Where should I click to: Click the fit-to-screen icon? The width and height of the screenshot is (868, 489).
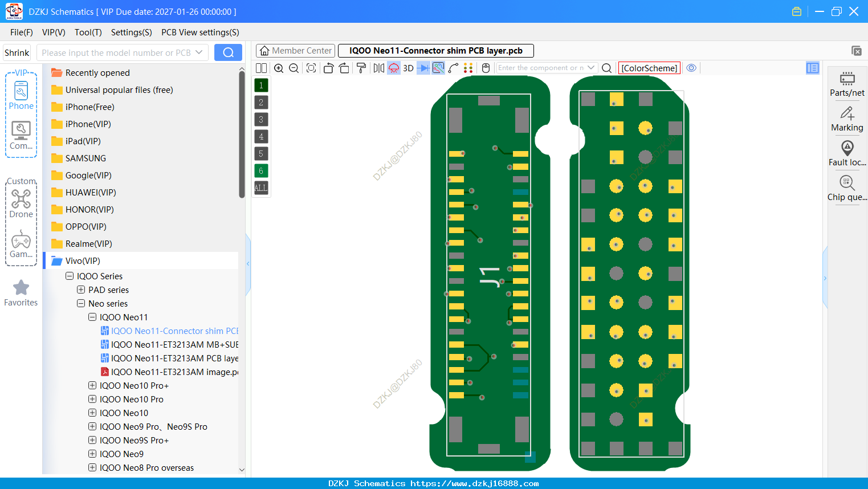(x=311, y=68)
